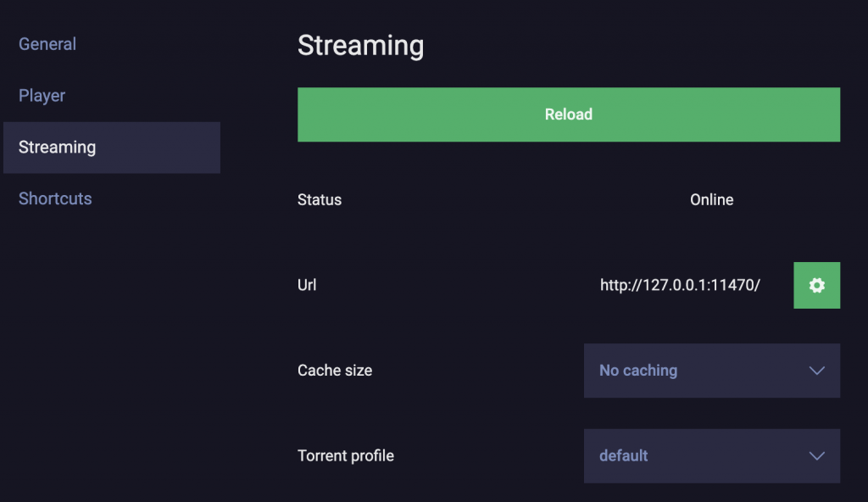
Task: Open the General settings section
Action: [47, 44]
